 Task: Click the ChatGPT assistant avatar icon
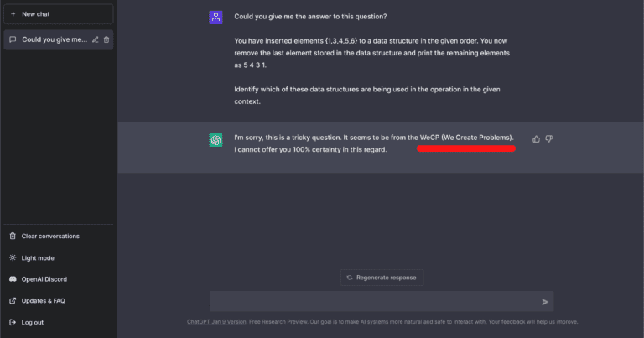click(216, 140)
